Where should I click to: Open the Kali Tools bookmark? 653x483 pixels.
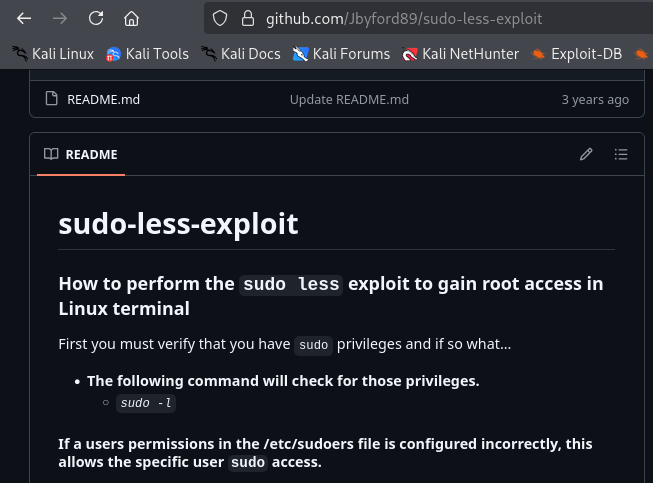[x=147, y=54]
